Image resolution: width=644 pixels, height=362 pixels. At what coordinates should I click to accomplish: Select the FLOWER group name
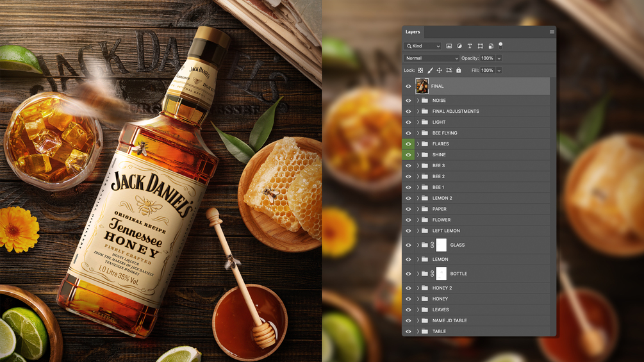[441, 220]
